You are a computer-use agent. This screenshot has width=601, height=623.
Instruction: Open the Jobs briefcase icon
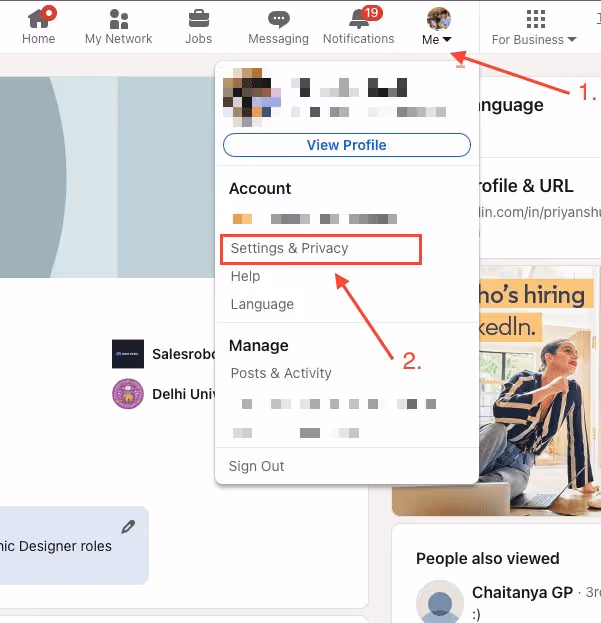click(199, 19)
